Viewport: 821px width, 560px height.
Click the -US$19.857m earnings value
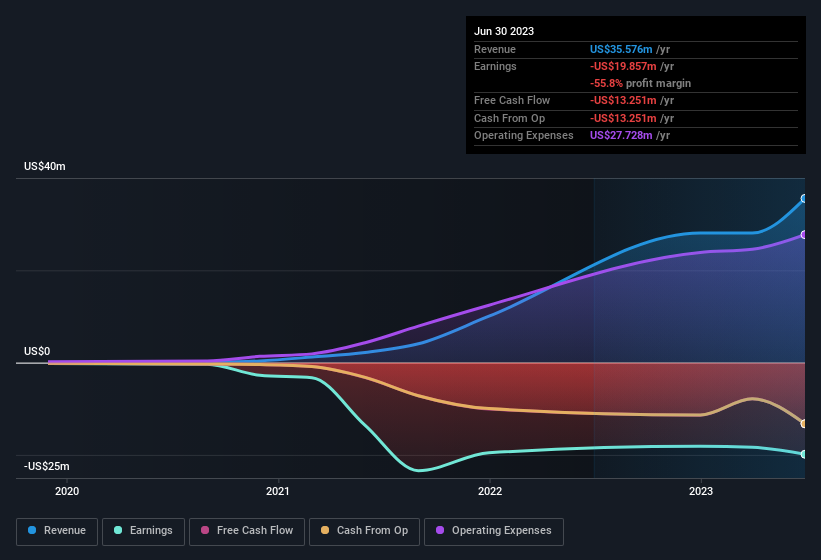(623, 66)
